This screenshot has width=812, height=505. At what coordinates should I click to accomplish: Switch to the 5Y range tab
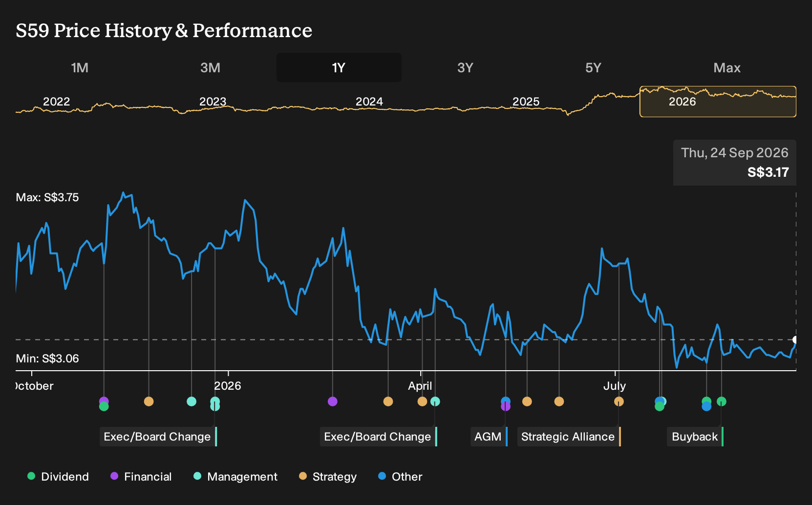pos(593,67)
